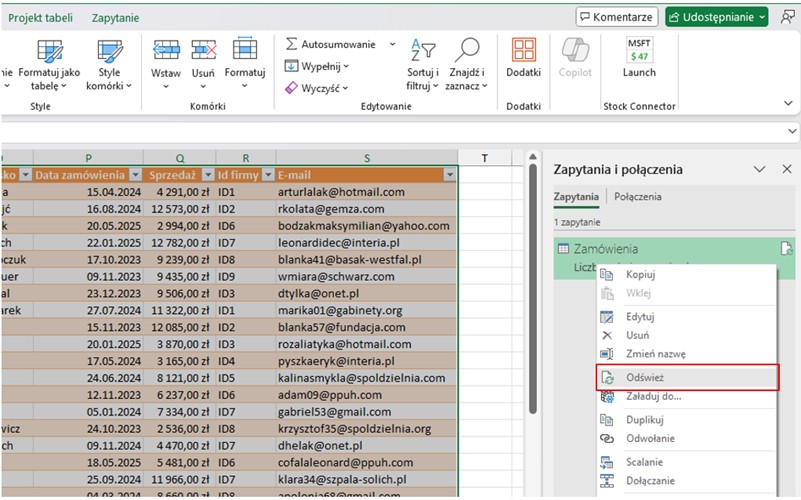Image resolution: width=801 pixels, height=500 pixels.
Task: Open Formatuj jako tabelę icon
Action: click(50, 51)
